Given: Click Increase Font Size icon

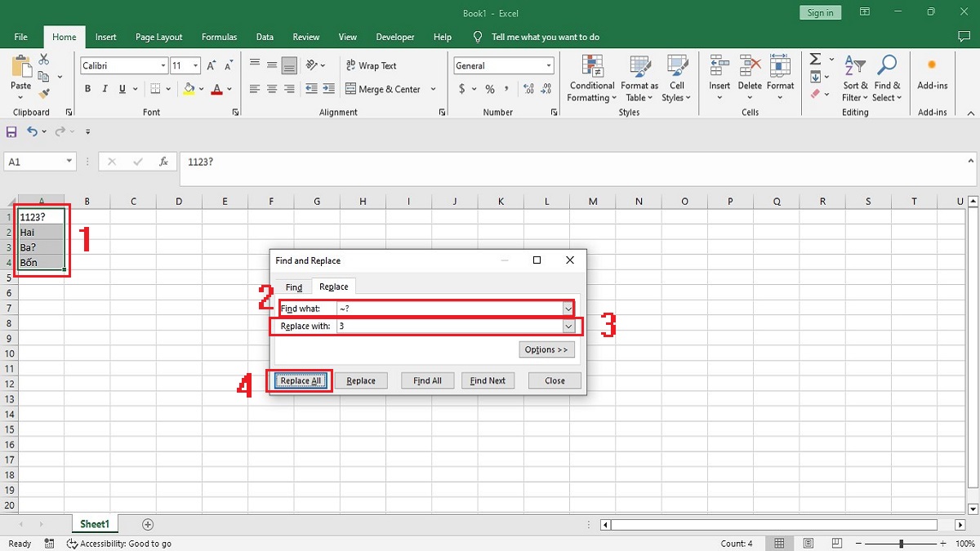Looking at the screenshot, I should pos(212,65).
